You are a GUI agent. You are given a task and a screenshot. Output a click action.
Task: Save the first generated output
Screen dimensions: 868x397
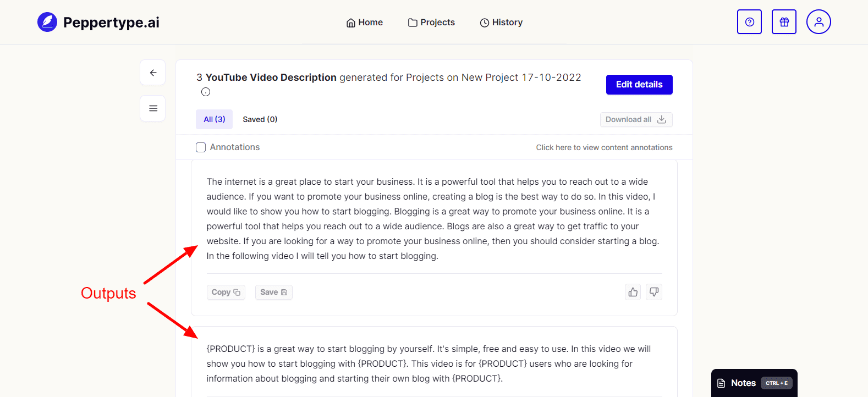[273, 292]
